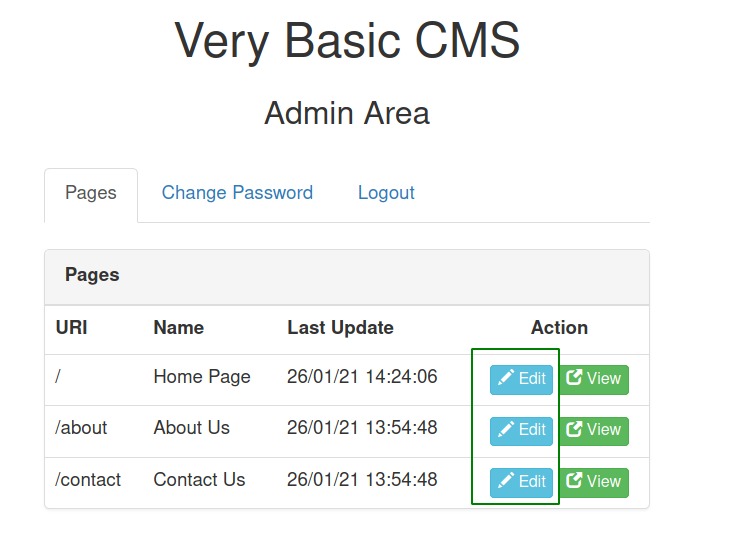Click the external-link icon in /about row
This screenshot has height=545, width=755.
click(574, 429)
